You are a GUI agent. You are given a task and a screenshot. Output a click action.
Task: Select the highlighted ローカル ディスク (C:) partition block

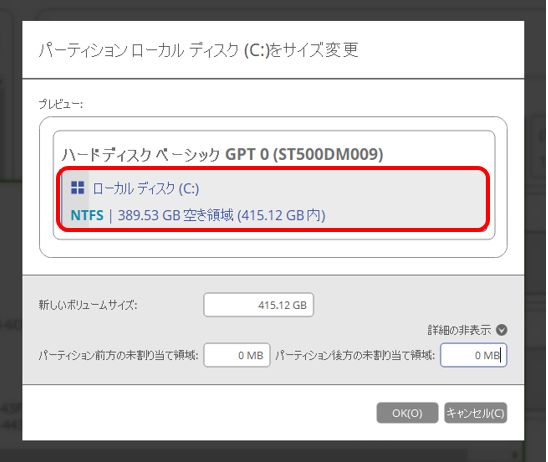(x=273, y=199)
